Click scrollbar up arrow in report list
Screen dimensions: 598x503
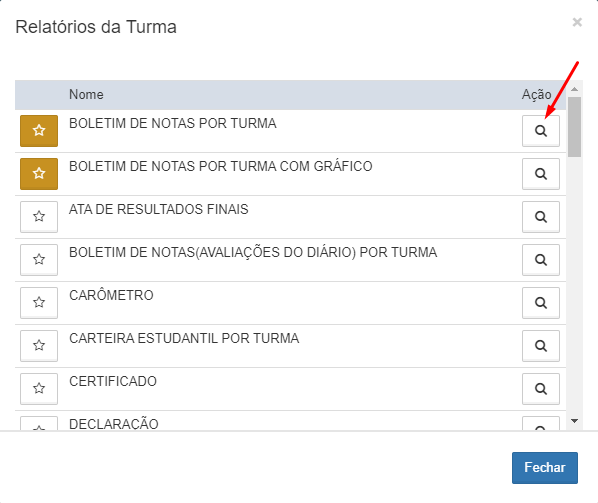point(574,89)
